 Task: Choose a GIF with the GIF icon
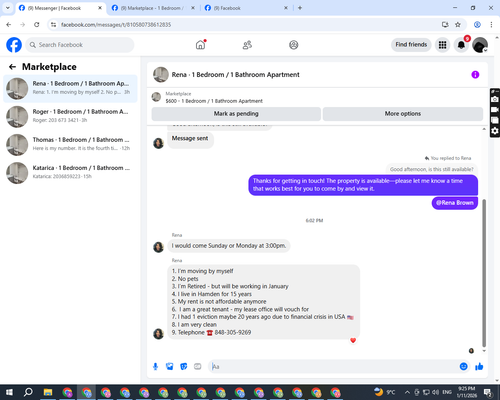pyautogui.click(x=198, y=367)
